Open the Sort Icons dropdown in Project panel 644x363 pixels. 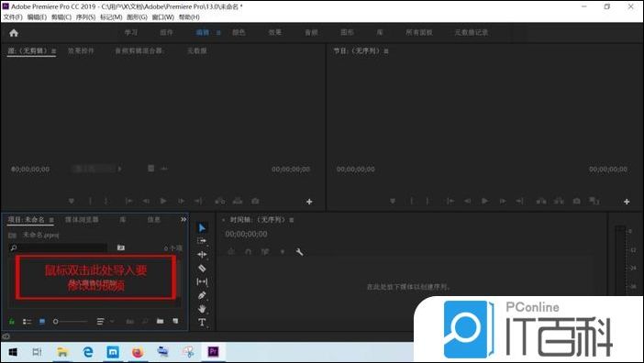(x=105, y=321)
